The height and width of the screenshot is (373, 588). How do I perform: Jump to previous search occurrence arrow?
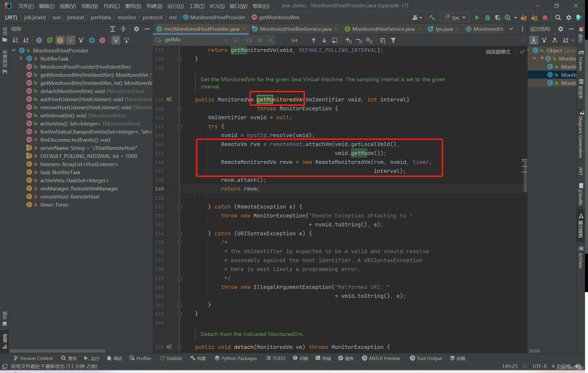point(313,40)
